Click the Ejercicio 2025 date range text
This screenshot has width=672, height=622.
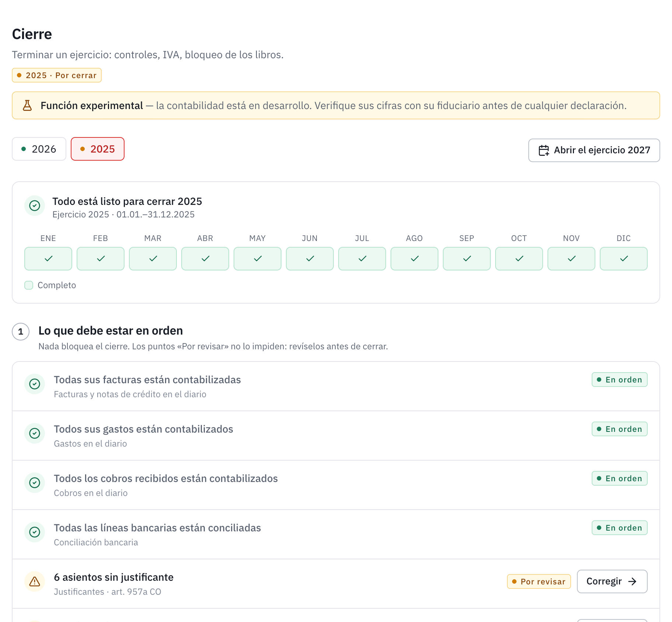[123, 214]
